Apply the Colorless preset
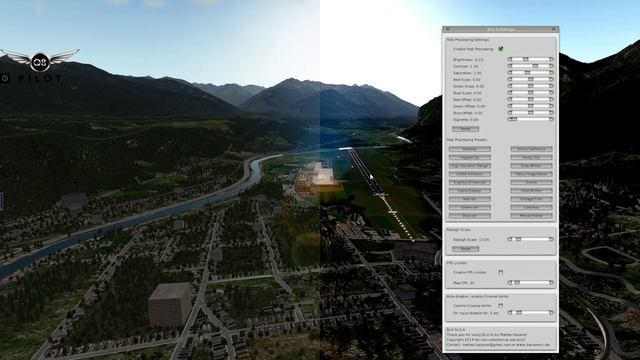The width and height of the screenshot is (640, 360). point(531,207)
